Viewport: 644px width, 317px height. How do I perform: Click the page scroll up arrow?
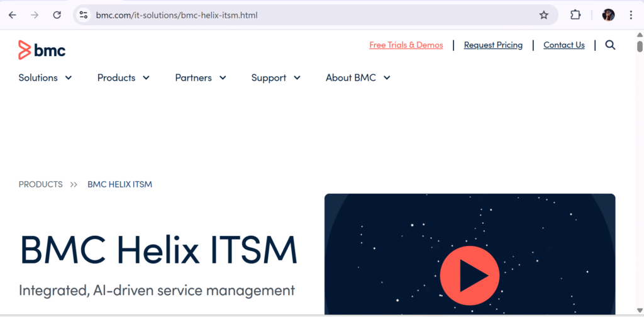click(x=640, y=35)
